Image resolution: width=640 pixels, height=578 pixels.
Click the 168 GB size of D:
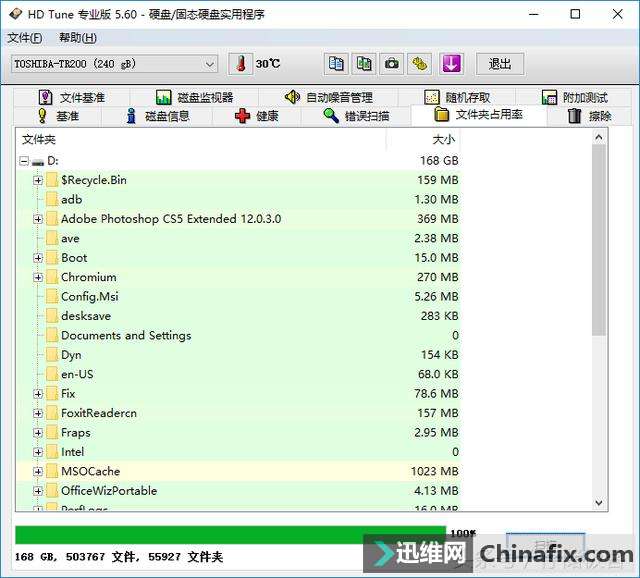pyautogui.click(x=439, y=161)
